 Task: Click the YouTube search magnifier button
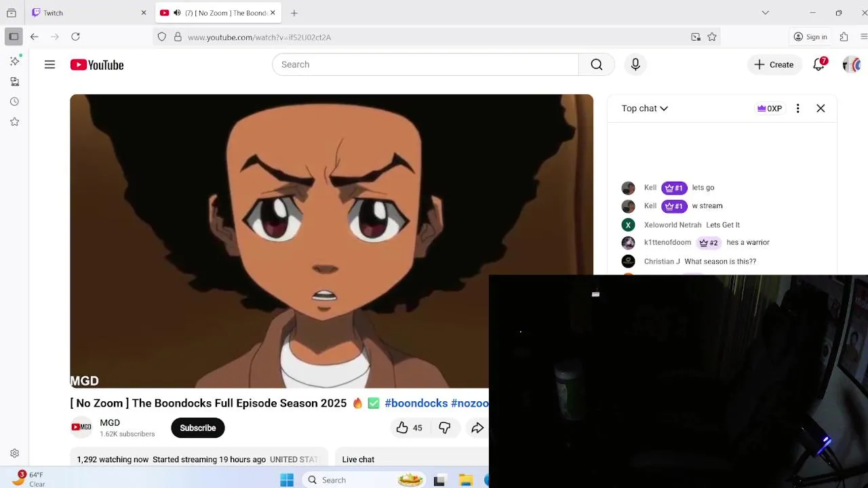pyautogui.click(x=596, y=64)
